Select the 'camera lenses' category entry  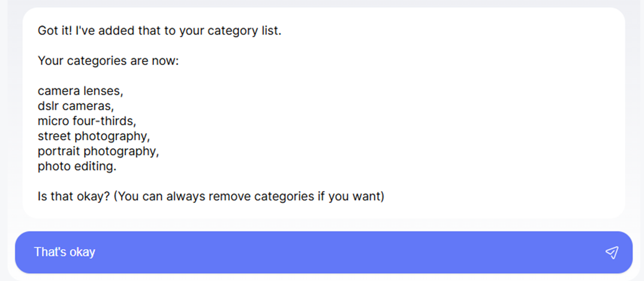[80, 91]
